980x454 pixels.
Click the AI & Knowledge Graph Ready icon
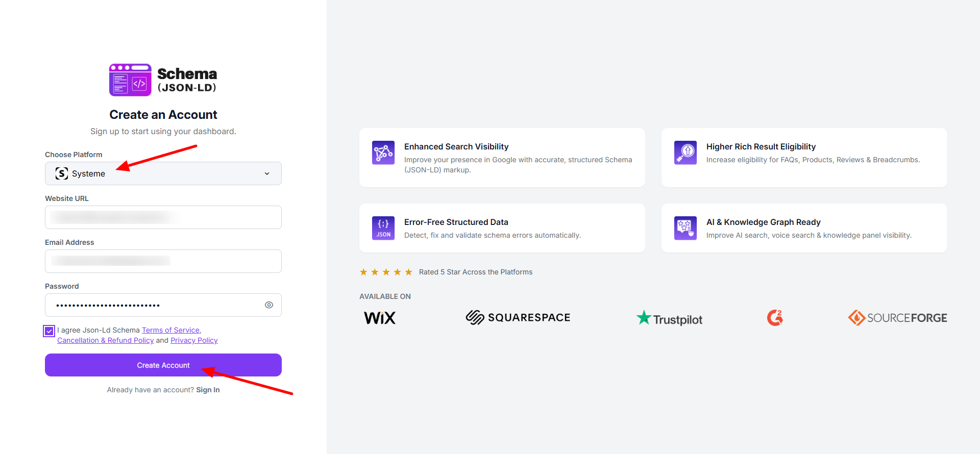point(685,228)
